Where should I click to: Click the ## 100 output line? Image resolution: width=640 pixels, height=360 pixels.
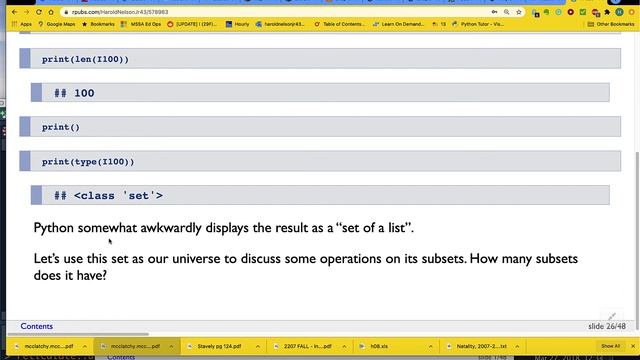click(320, 93)
